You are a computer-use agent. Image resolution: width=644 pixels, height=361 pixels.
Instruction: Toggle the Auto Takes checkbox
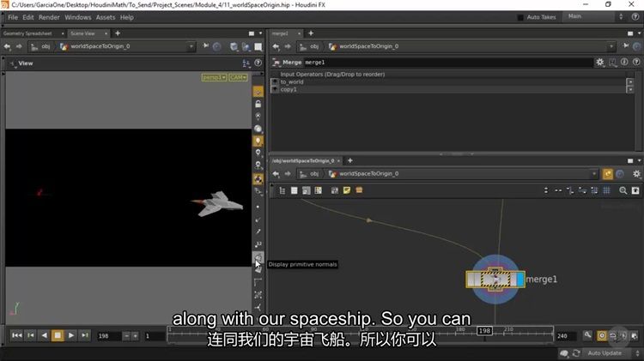click(x=520, y=17)
